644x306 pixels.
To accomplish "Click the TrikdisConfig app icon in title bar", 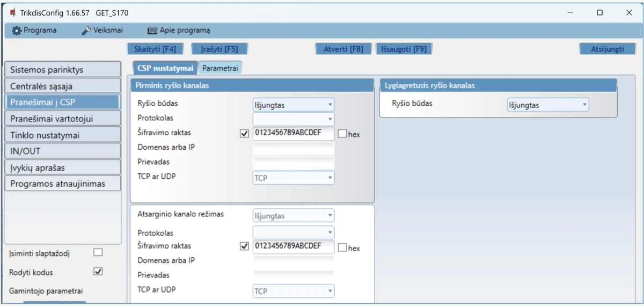I will pyautogui.click(x=12, y=12).
